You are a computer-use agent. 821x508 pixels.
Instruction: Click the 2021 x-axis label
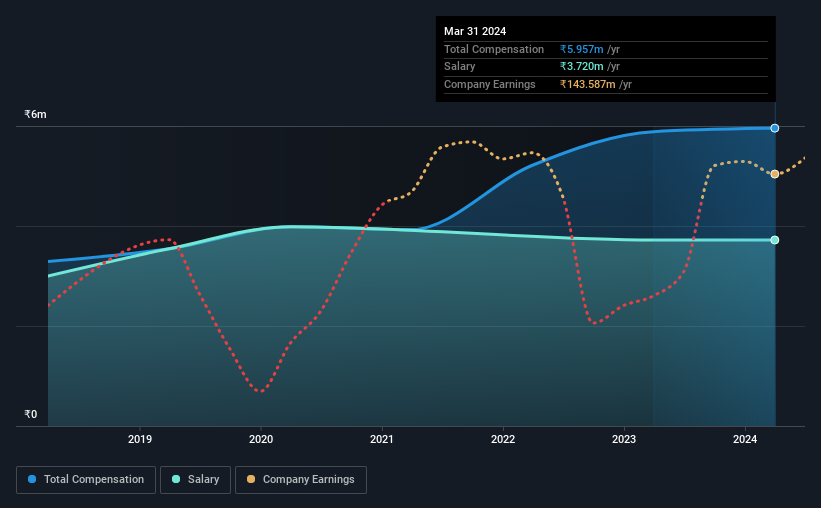coord(382,439)
